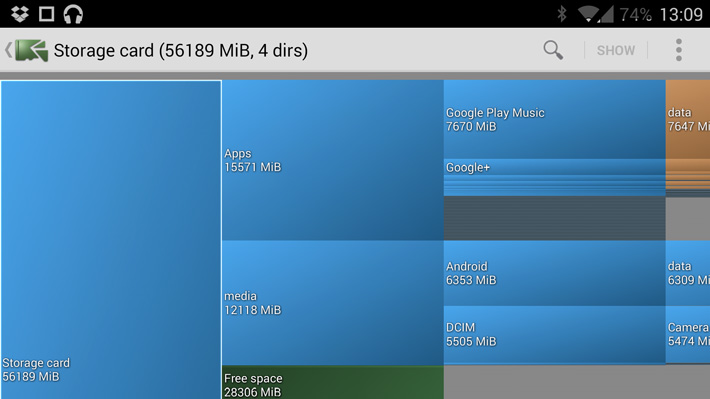Image resolution: width=710 pixels, height=399 pixels.
Task: Open the search magnifier icon
Action: coord(553,50)
